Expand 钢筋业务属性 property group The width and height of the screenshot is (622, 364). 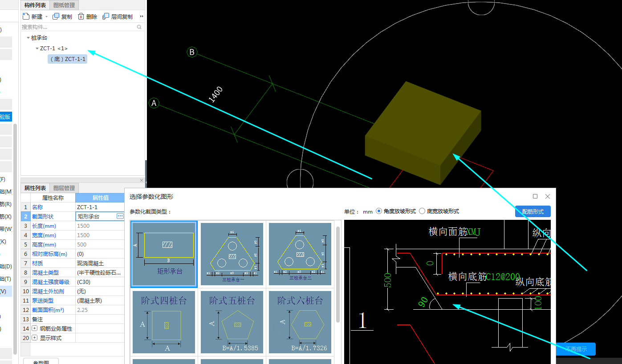click(34, 328)
